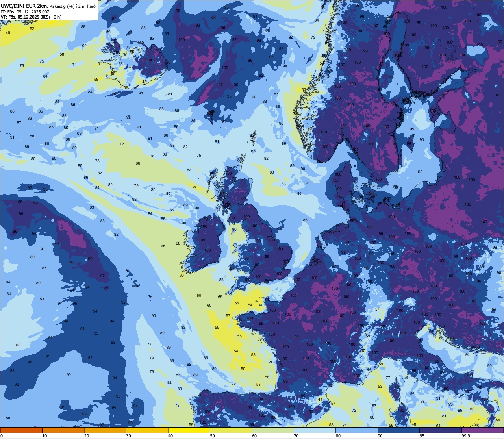Click the 50–60% pale yellow legend swatch

[x=231, y=430]
